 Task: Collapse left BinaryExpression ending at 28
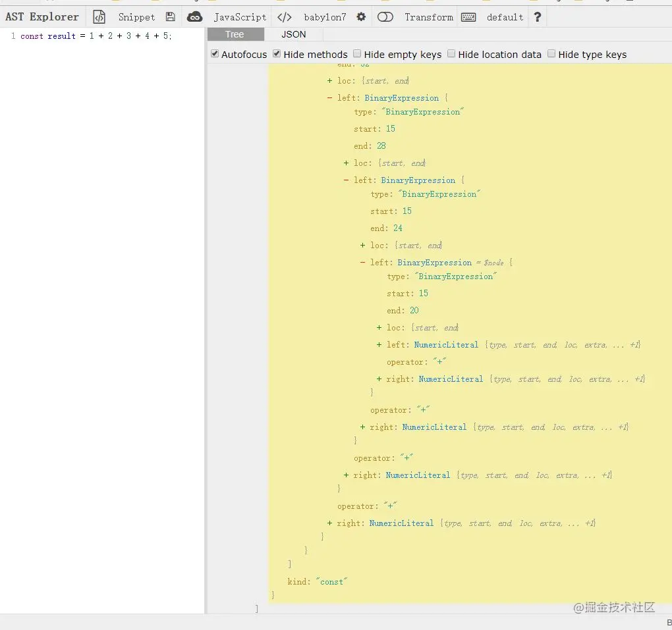(329, 98)
